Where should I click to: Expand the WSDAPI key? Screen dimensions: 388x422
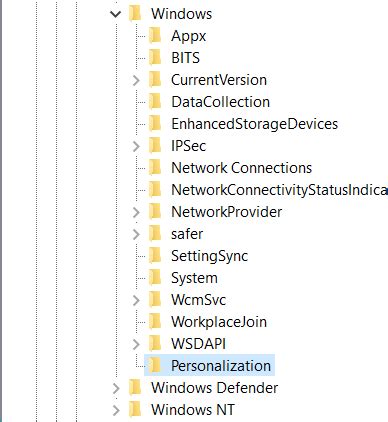[136, 344]
